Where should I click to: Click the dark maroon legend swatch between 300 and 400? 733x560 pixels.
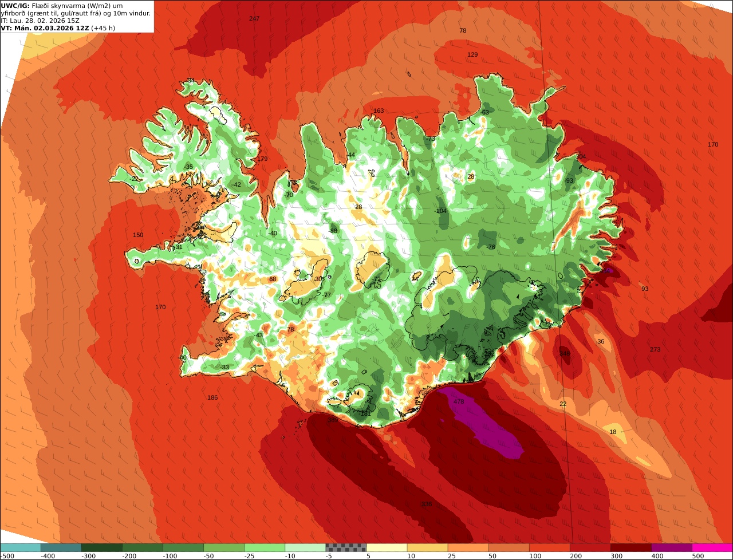[x=631, y=547]
